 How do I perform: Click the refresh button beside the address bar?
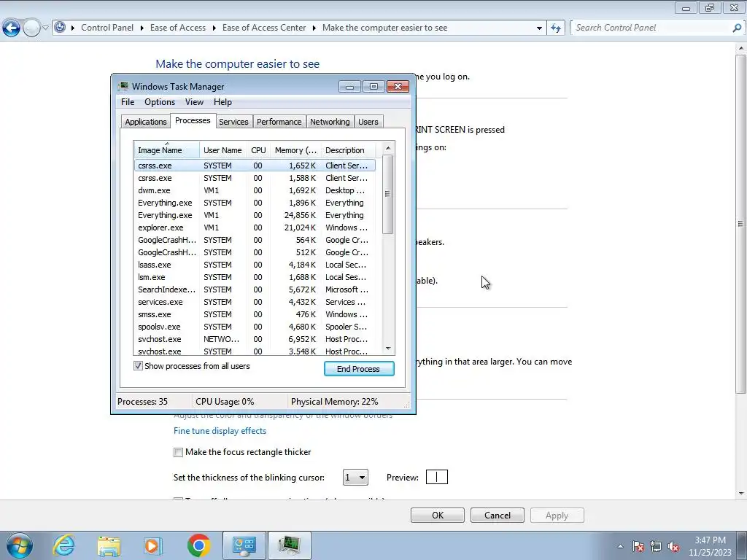click(x=555, y=28)
